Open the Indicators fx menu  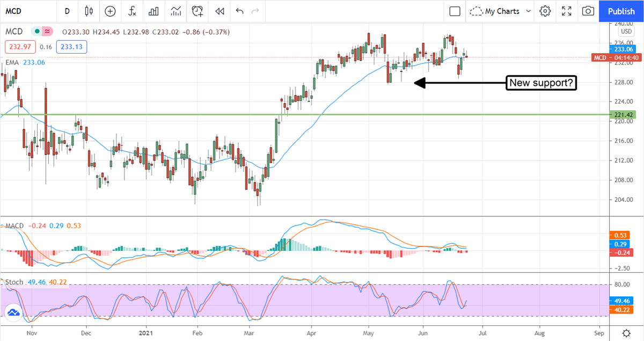coord(131,11)
